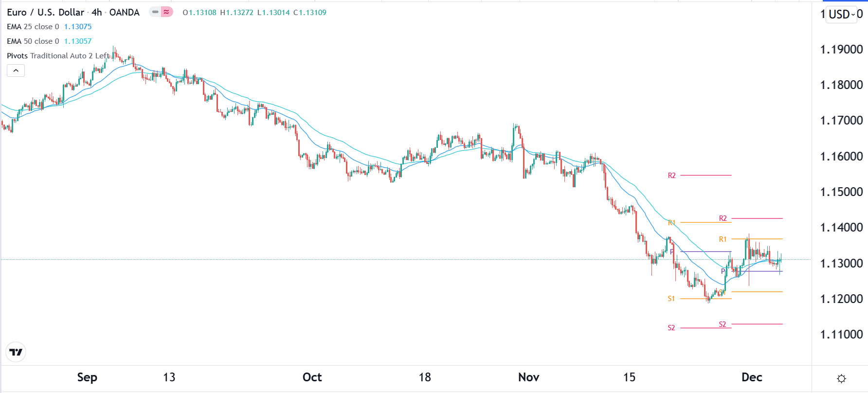Click the 1.19000 price scale label
The image size is (868, 393).
(841, 49)
